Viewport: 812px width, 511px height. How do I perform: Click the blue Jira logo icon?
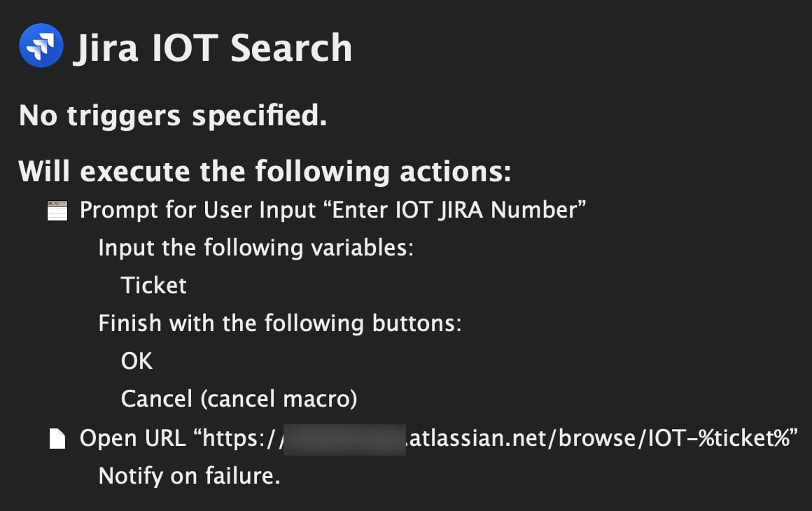(41, 45)
